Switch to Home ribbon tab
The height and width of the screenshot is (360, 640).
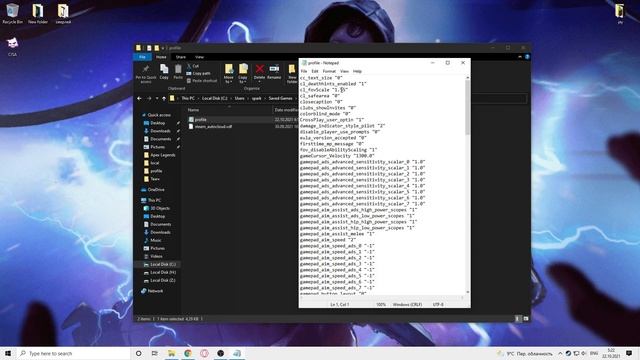[161, 57]
